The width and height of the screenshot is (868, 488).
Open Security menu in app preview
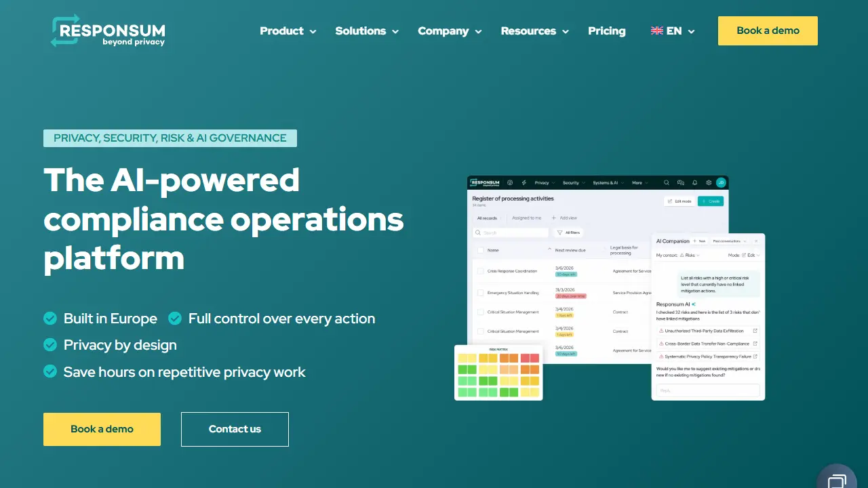pyautogui.click(x=574, y=182)
